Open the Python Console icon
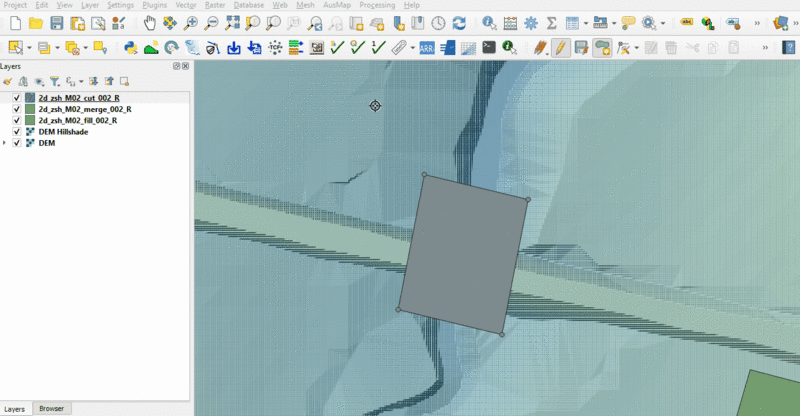The image size is (800, 416). (x=130, y=47)
